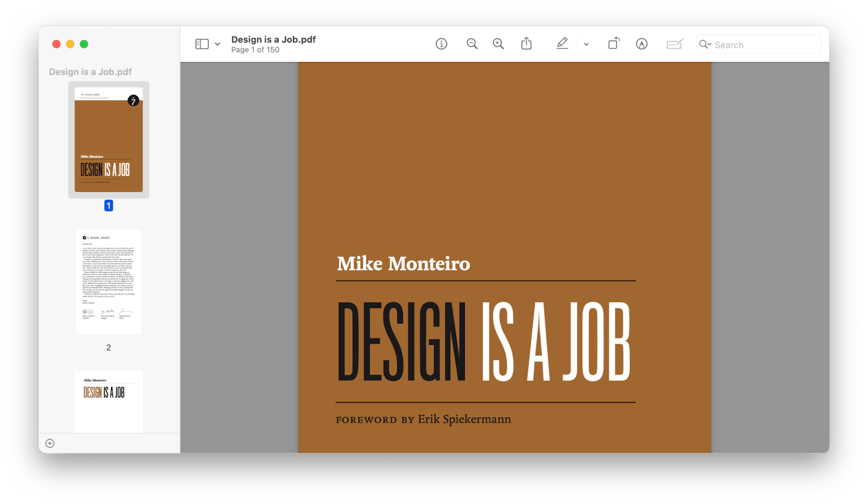Viewport: 868px width, 504px height.
Task: Open the form filling toolbar icon
Action: pos(675,44)
